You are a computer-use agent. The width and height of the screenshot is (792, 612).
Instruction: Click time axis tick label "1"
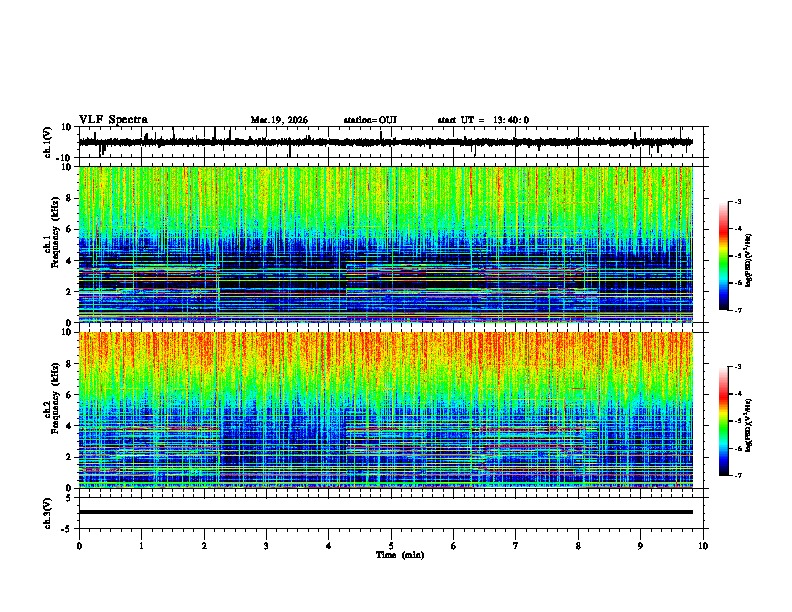coord(141,546)
